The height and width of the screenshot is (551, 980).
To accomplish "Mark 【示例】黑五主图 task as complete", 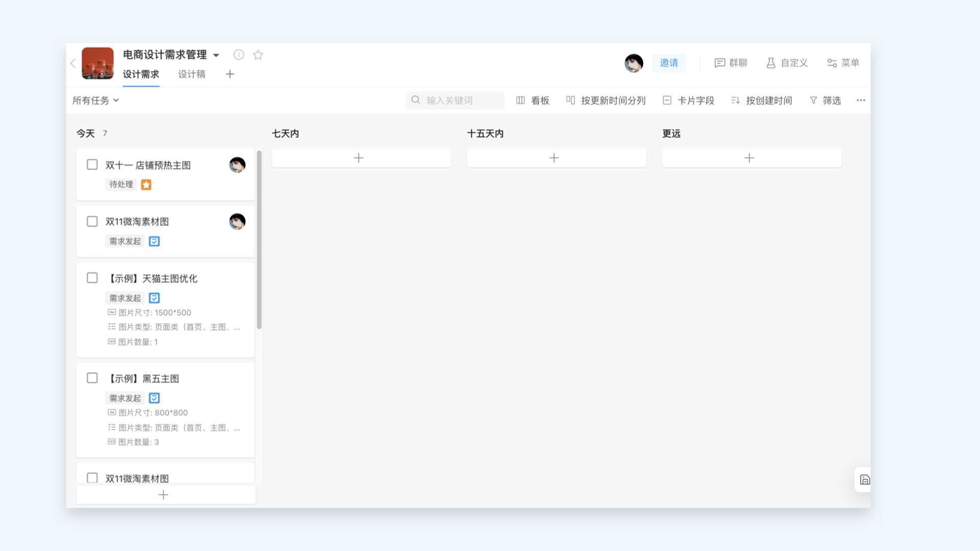I will (x=92, y=378).
